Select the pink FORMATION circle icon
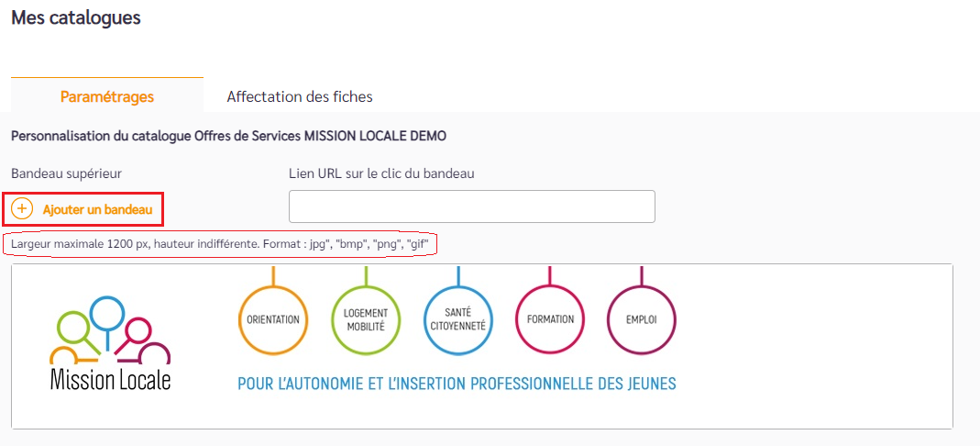The width and height of the screenshot is (980, 446). coord(550,319)
